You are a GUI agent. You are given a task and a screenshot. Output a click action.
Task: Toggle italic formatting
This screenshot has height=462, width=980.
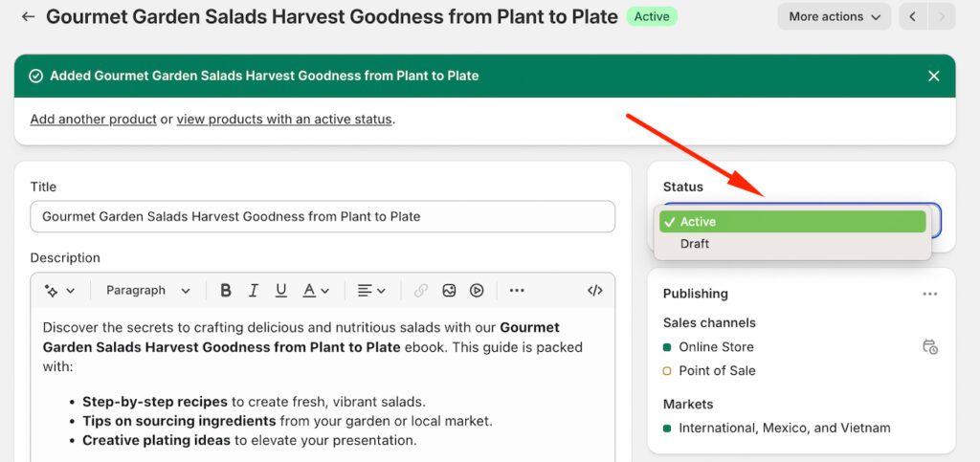coord(254,290)
